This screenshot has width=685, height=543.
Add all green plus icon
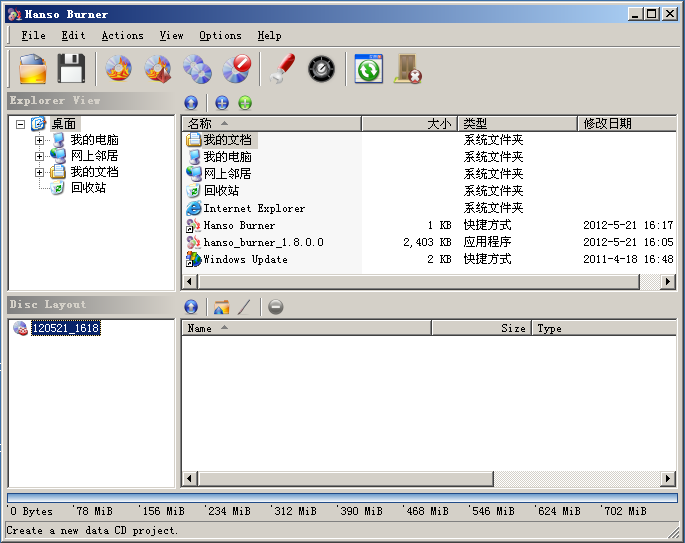[245, 103]
